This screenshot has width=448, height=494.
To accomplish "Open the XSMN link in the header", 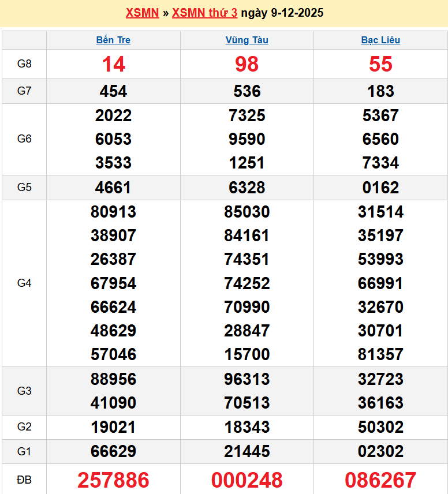I will (142, 13).
